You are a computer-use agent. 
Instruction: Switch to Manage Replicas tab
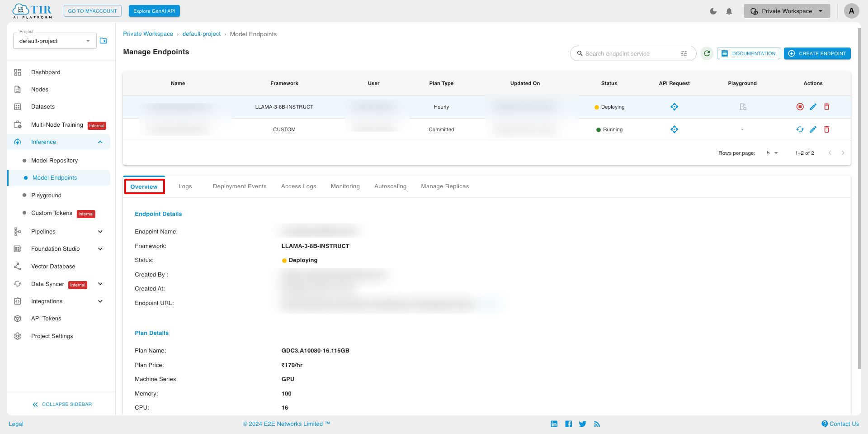point(445,186)
